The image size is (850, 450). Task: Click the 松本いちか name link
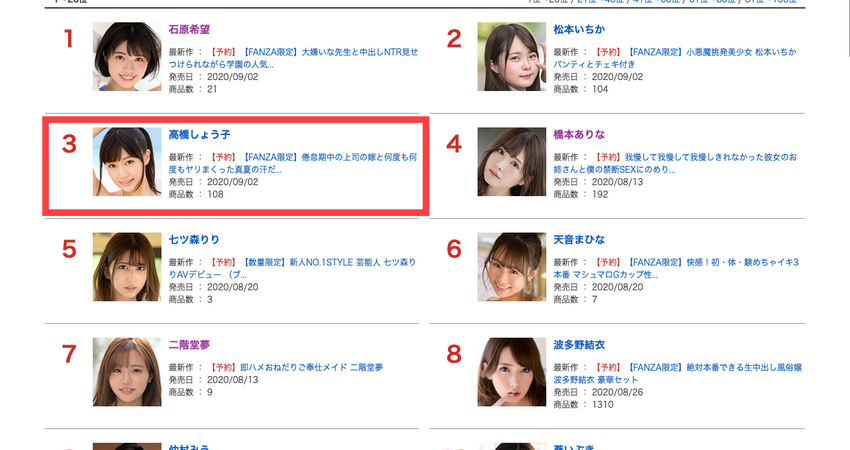[x=579, y=29]
